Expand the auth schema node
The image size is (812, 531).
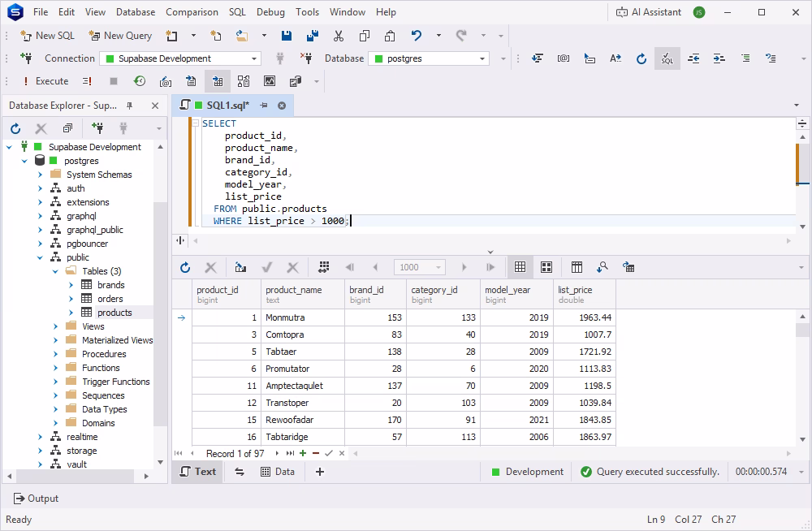[x=40, y=188]
